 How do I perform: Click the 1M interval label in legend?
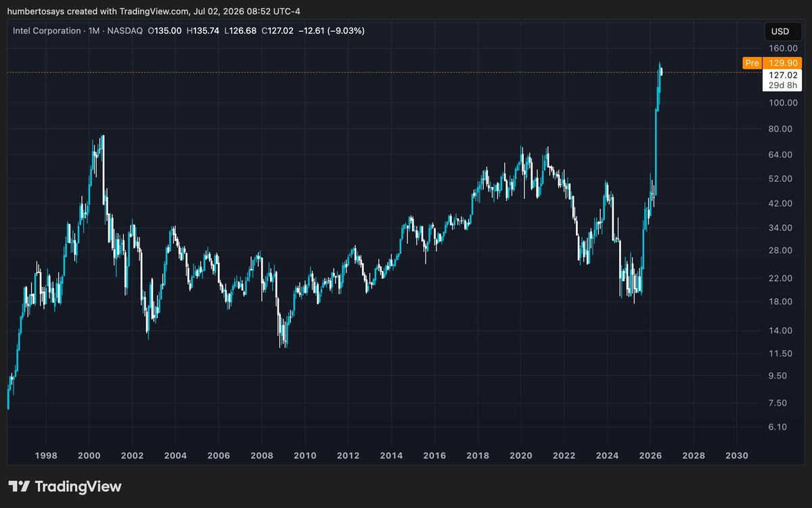pyautogui.click(x=94, y=31)
